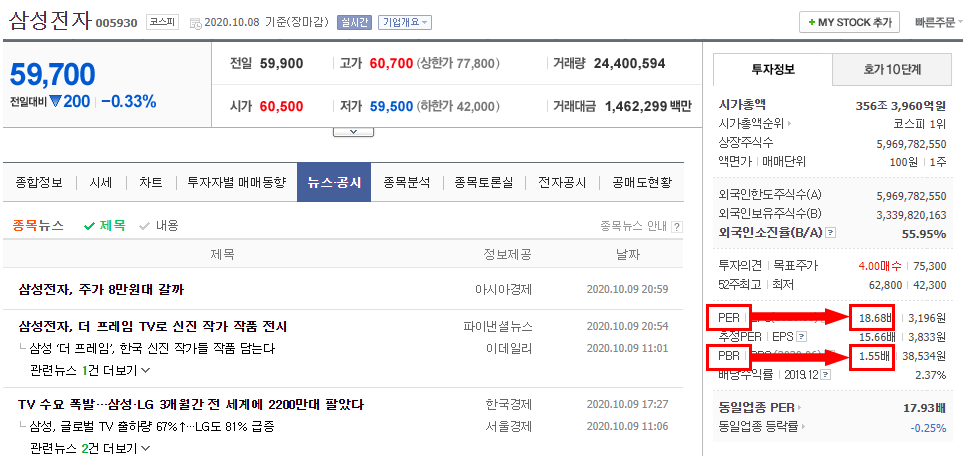Click 외국인소진율 value 55.95%

click(x=925, y=234)
